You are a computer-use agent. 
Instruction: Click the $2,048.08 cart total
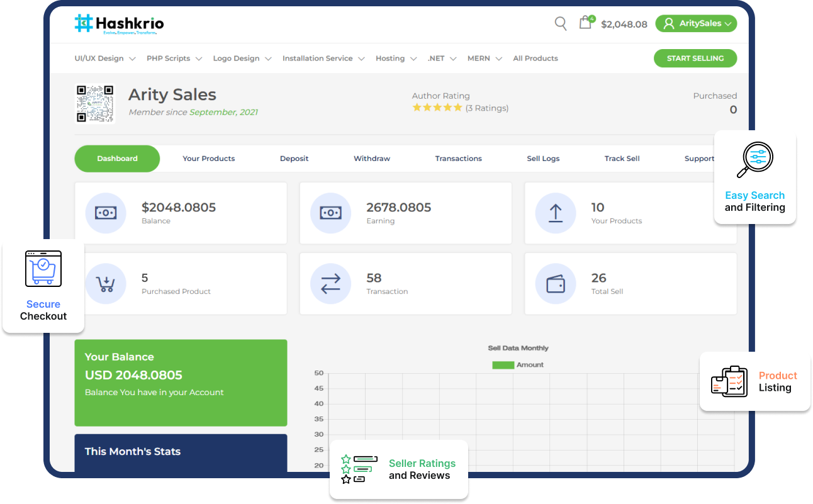pos(624,25)
